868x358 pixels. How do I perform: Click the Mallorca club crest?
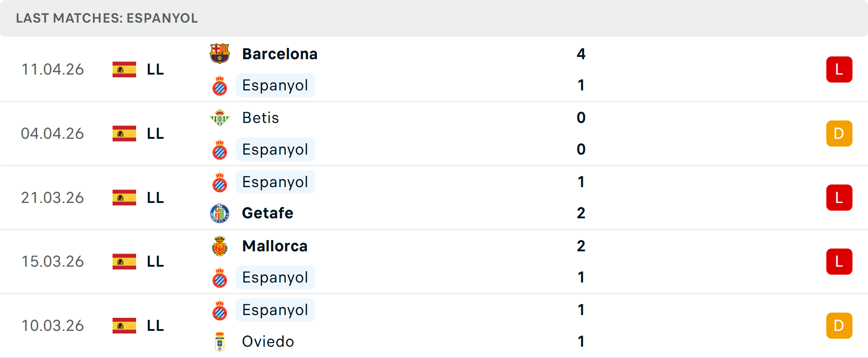point(220,246)
